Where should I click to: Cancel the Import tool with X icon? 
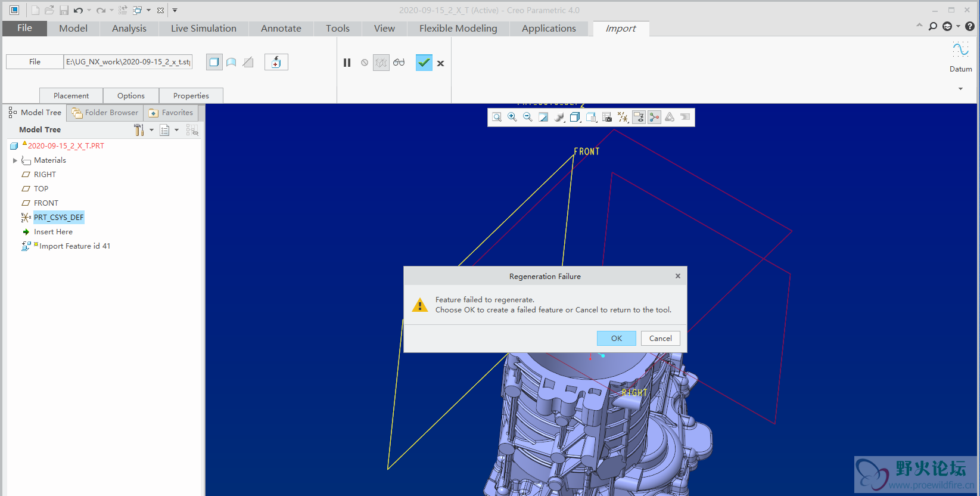[x=440, y=63]
